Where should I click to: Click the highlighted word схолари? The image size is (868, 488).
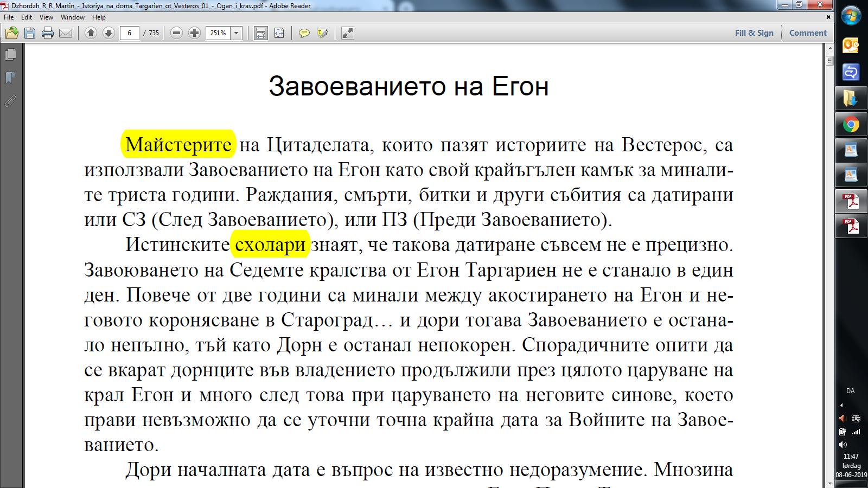coord(270,244)
